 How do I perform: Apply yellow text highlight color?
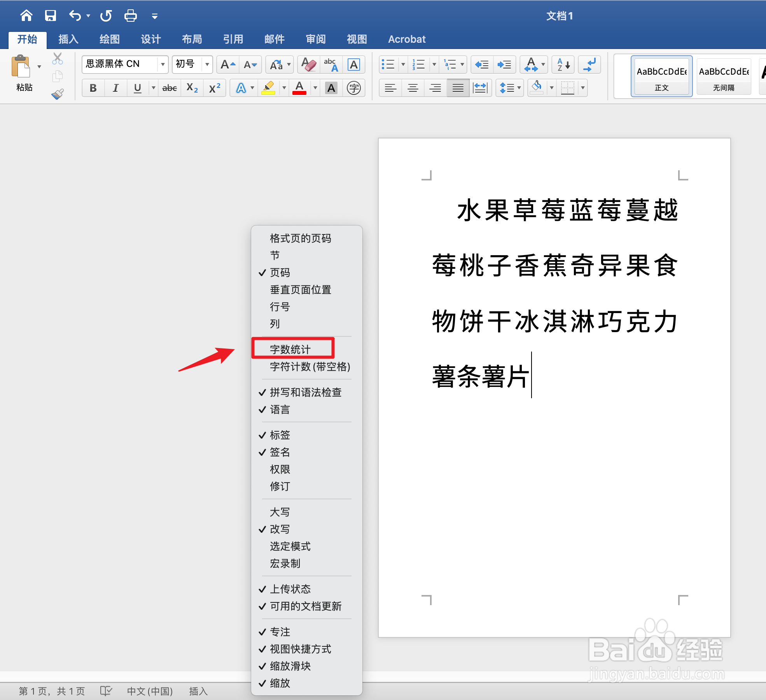[x=269, y=88]
